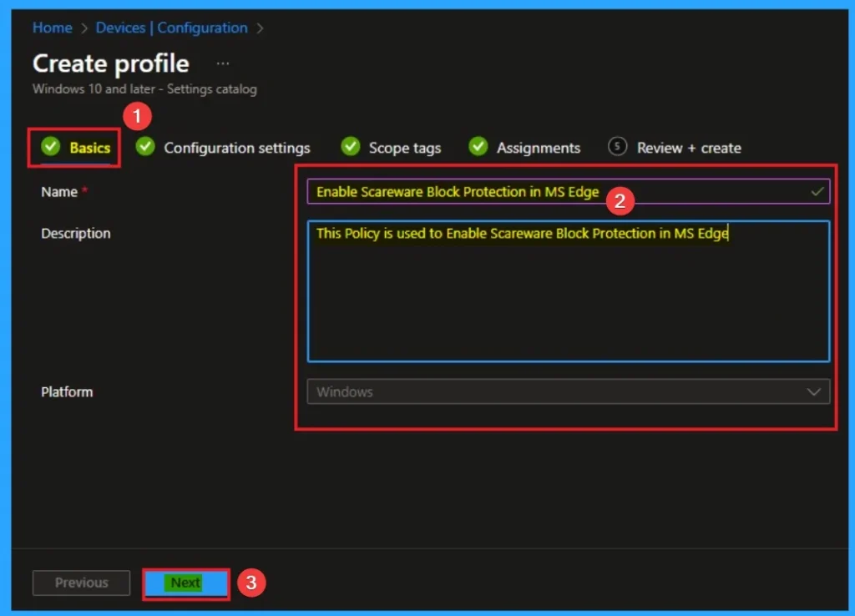Click breadcrumb chevron after Home
855x616 pixels.
point(84,28)
